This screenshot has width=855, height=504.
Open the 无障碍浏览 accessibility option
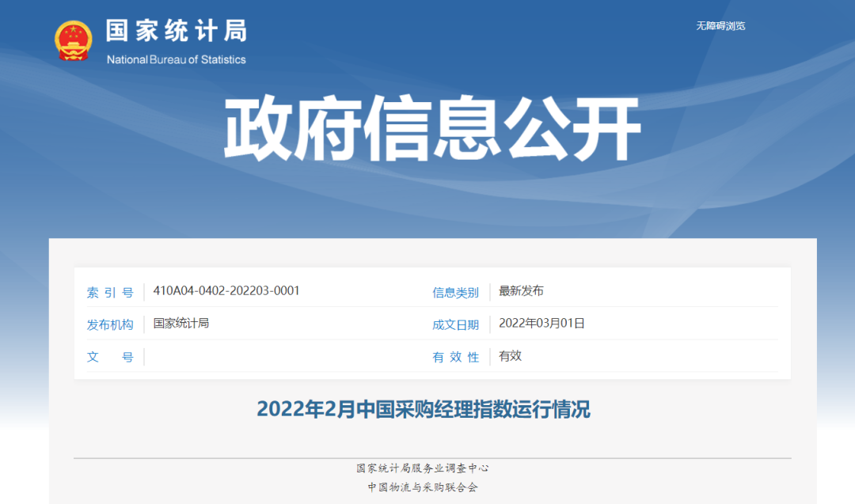point(722,25)
